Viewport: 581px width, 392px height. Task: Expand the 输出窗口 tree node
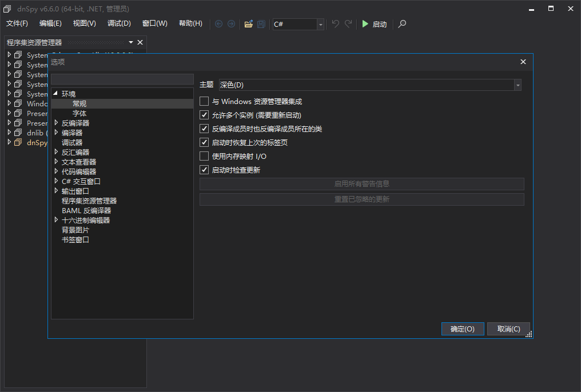point(56,190)
